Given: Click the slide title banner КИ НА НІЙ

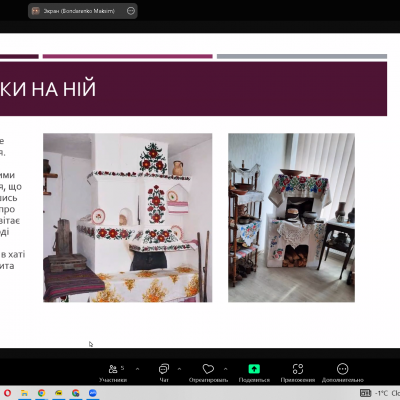Looking at the screenshot, I should pos(193,89).
